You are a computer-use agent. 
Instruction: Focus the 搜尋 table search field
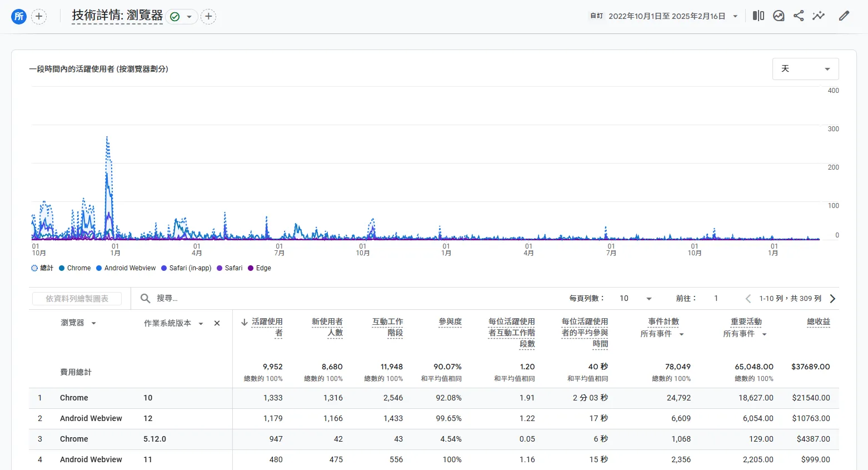point(167,299)
